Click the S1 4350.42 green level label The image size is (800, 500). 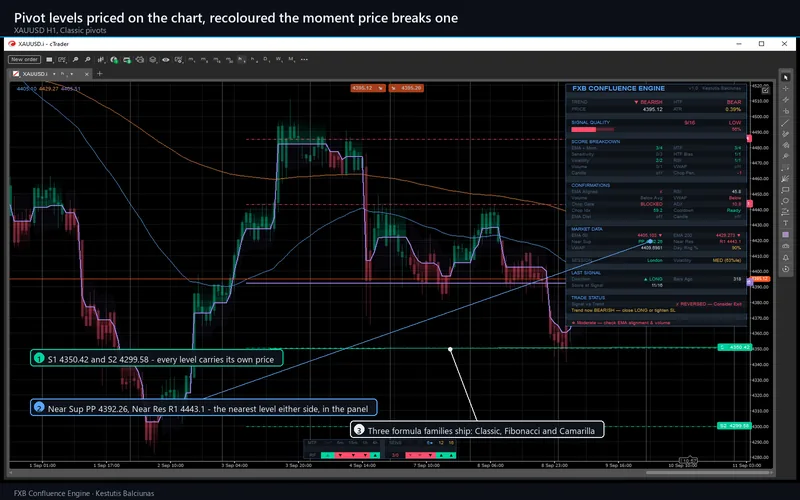[x=734, y=347]
